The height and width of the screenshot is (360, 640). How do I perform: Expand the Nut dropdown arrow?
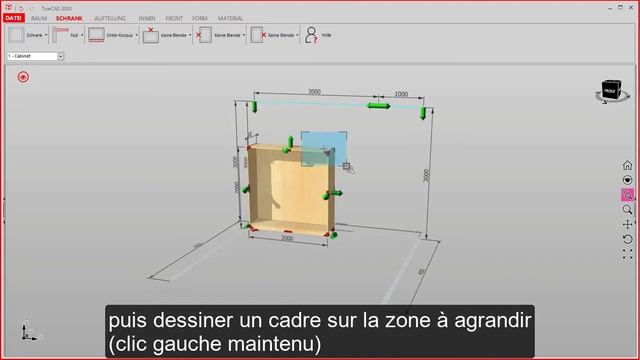coord(82,35)
